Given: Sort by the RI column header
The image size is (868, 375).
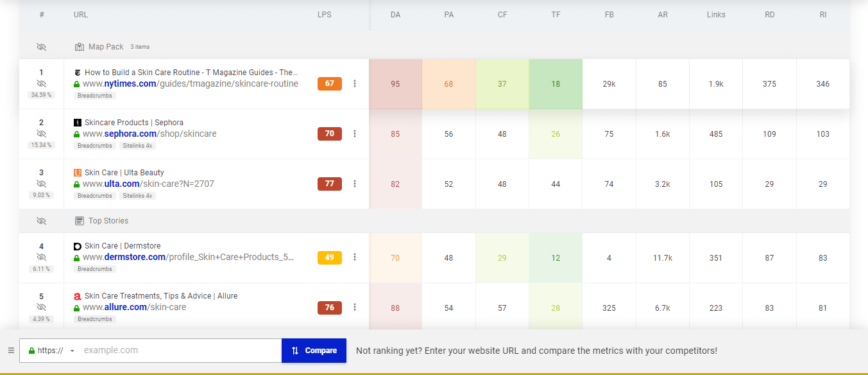Looking at the screenshot, I should click(823, 15).
